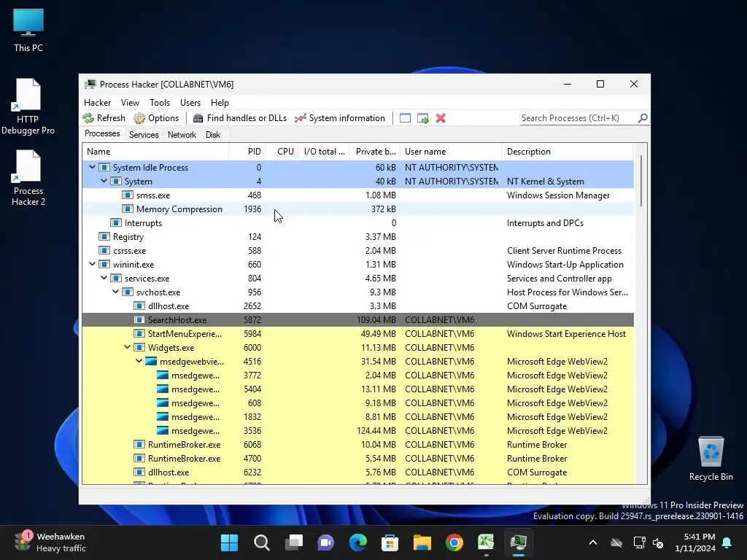
Task: Click the Edge WebView icon for PID 5404
Action: pyautogui.click(x=163, y=389)
